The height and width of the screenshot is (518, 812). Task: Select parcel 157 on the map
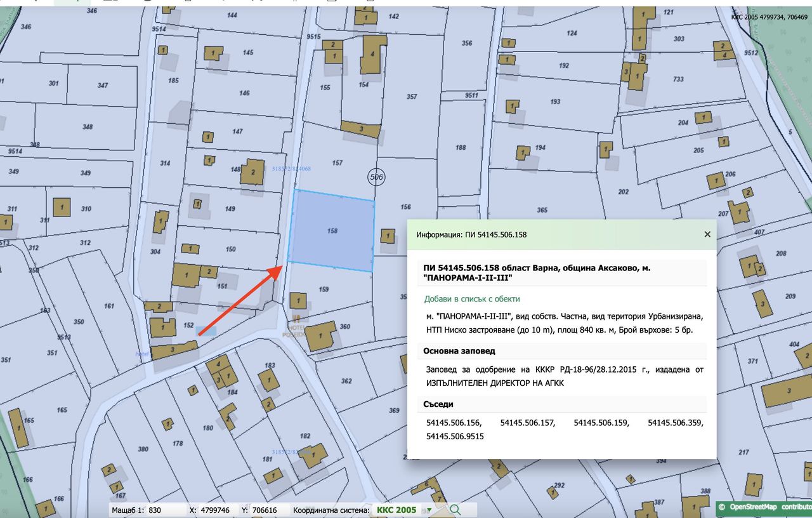tap(337, 163)
